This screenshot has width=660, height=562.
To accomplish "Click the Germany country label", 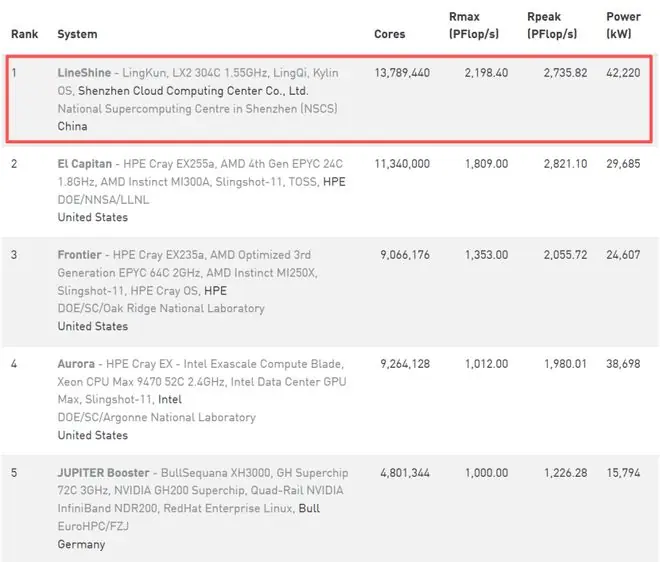I will 81,544.
